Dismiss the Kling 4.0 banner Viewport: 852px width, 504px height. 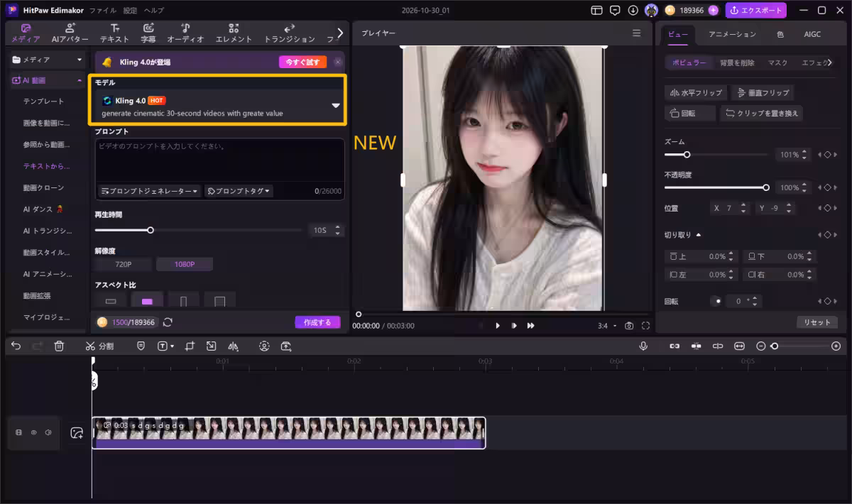click(338, 62)
